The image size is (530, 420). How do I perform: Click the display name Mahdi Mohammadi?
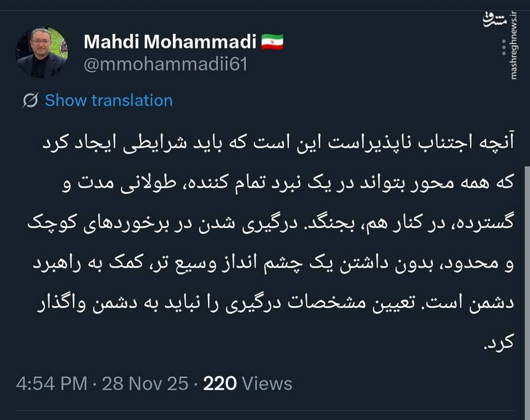pos(171,41)
